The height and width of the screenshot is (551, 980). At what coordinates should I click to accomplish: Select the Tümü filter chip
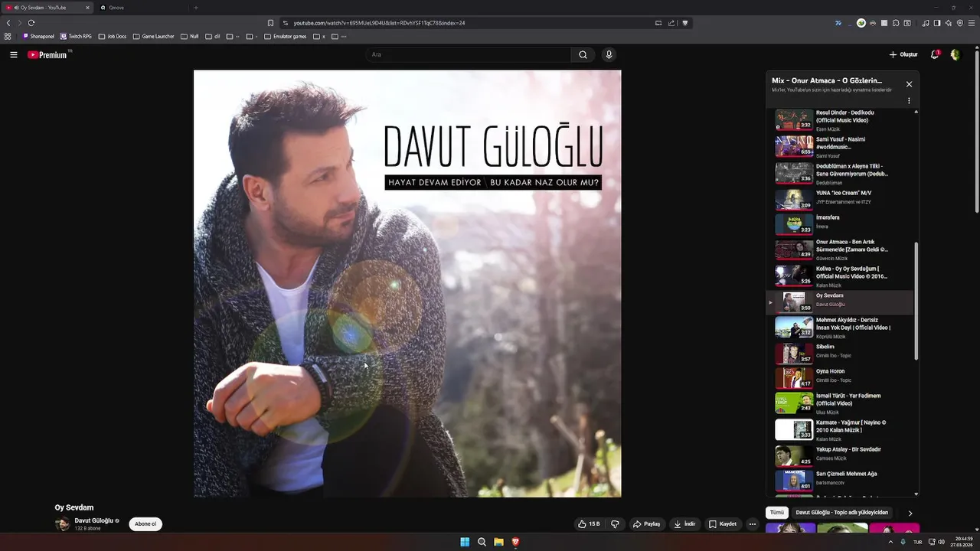pos(776,513)
